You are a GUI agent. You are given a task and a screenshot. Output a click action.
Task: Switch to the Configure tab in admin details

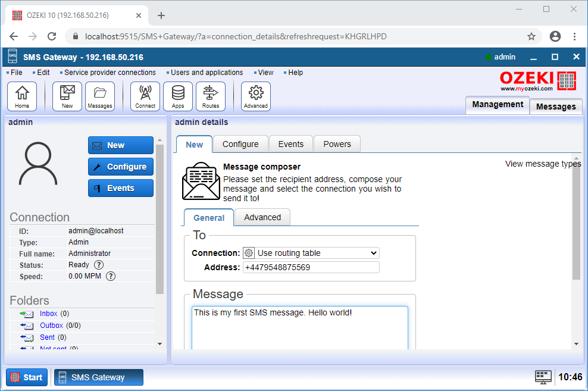click(240, 144)
